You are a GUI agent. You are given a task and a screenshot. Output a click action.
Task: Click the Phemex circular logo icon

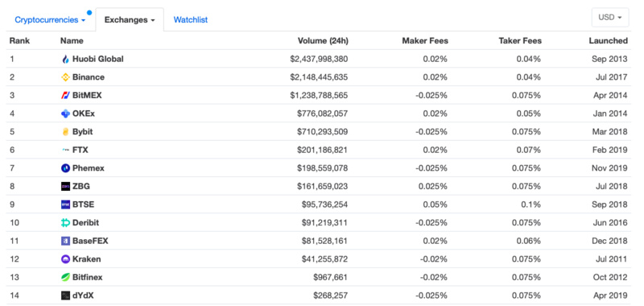click(65, 168)
